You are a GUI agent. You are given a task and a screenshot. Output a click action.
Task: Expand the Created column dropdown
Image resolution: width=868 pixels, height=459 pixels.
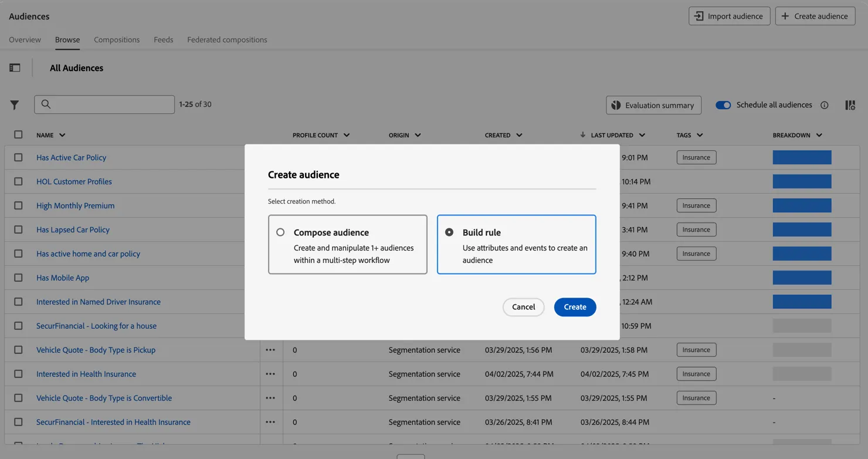tap(519, 135)
